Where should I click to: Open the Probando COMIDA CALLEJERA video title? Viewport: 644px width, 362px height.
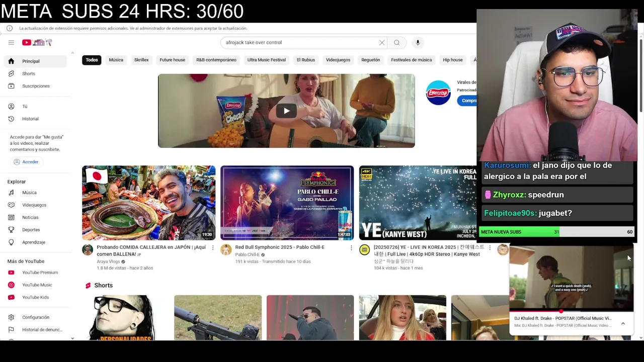(151, 250)
